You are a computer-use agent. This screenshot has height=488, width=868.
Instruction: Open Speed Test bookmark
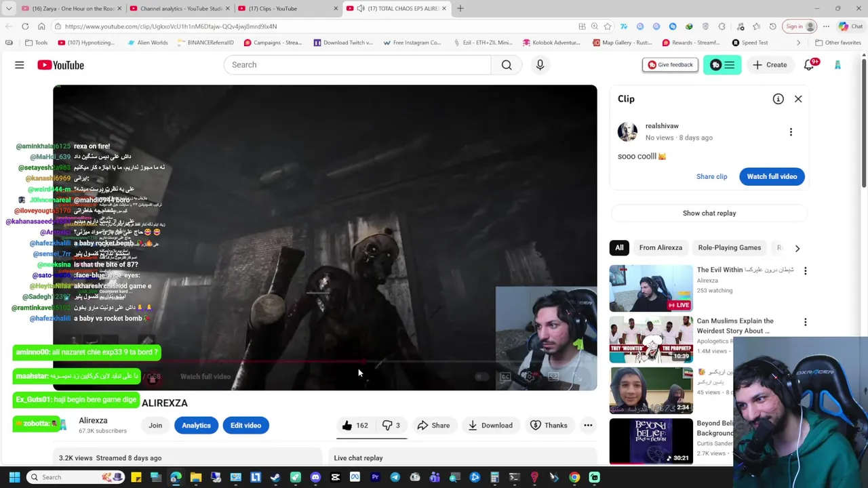tap(750, 43)
